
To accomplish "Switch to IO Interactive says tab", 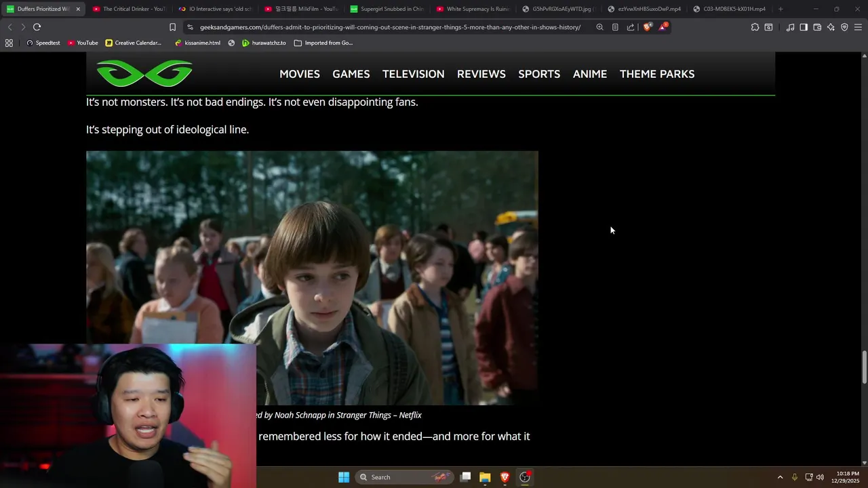I will [x=215, y=9].
